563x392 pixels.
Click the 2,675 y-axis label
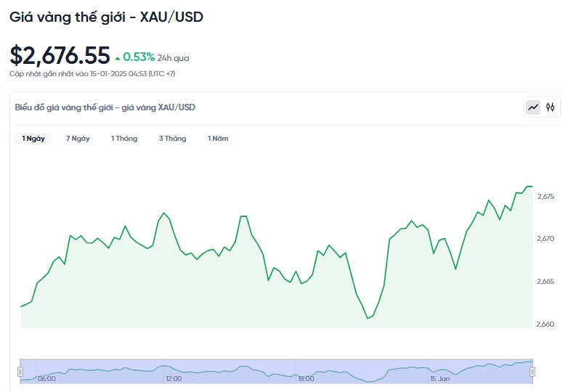546,197
